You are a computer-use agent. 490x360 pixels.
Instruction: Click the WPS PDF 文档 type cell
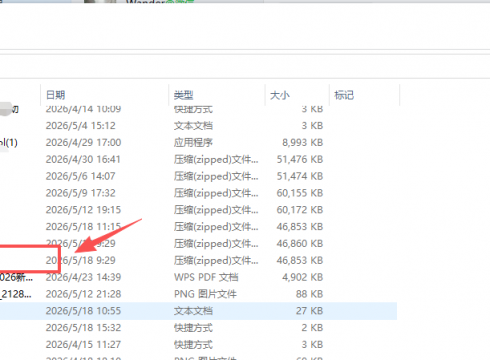[x=206, y=277]
